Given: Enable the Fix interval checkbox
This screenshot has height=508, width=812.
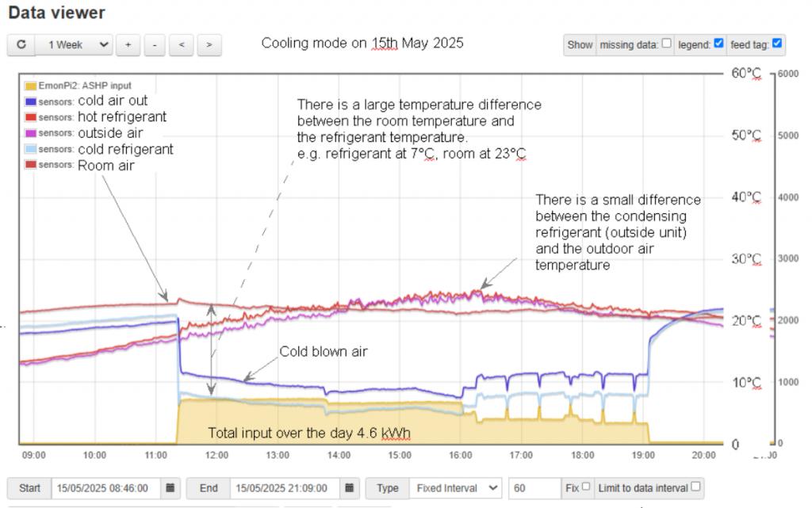Looking at the screenshot, I should [585, 487].
